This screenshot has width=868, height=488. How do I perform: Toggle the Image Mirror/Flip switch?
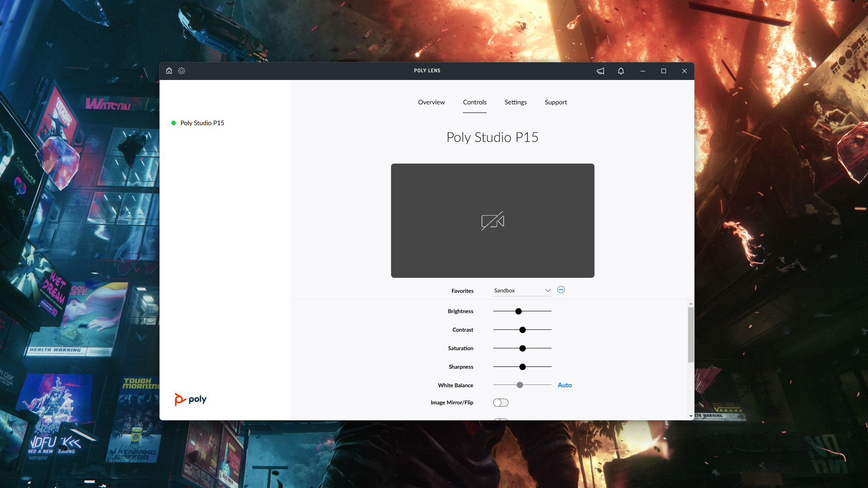pyautogui.click(x=500, y=403)
